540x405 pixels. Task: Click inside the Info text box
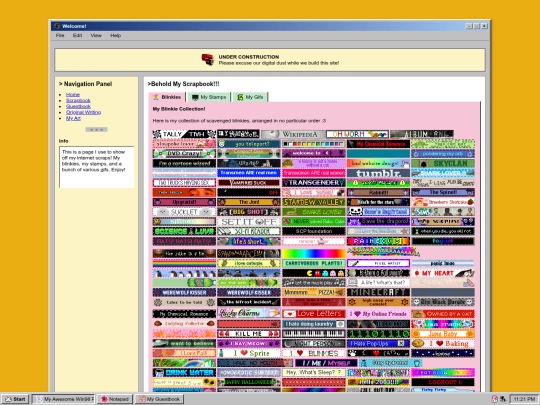[96, 167]
